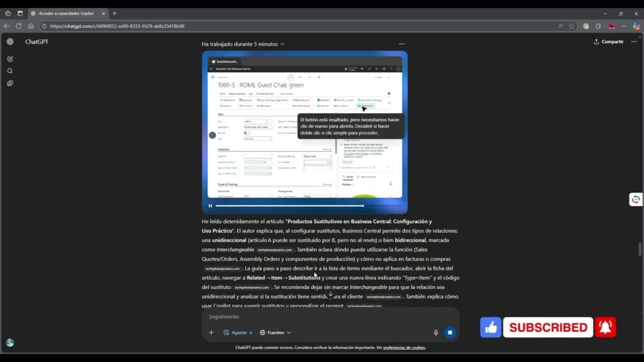View site information lock icon
The width and height of the screenshot is (644, 362).
(45, 26)
